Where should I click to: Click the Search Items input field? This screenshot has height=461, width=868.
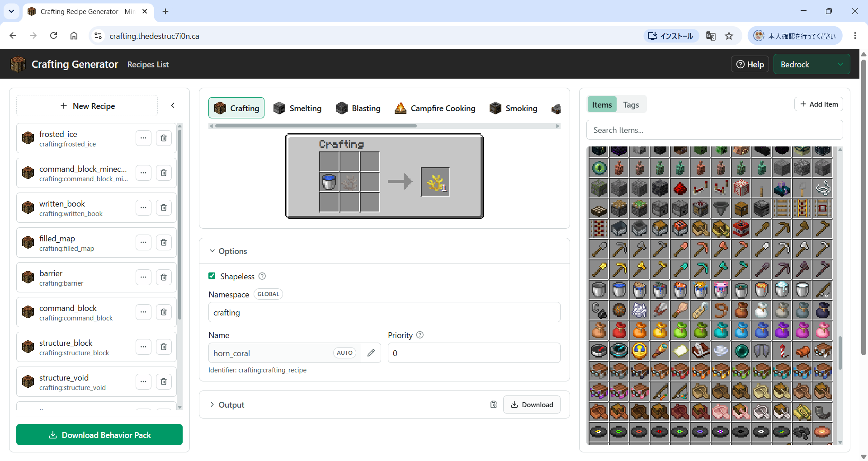click(714, 130)
